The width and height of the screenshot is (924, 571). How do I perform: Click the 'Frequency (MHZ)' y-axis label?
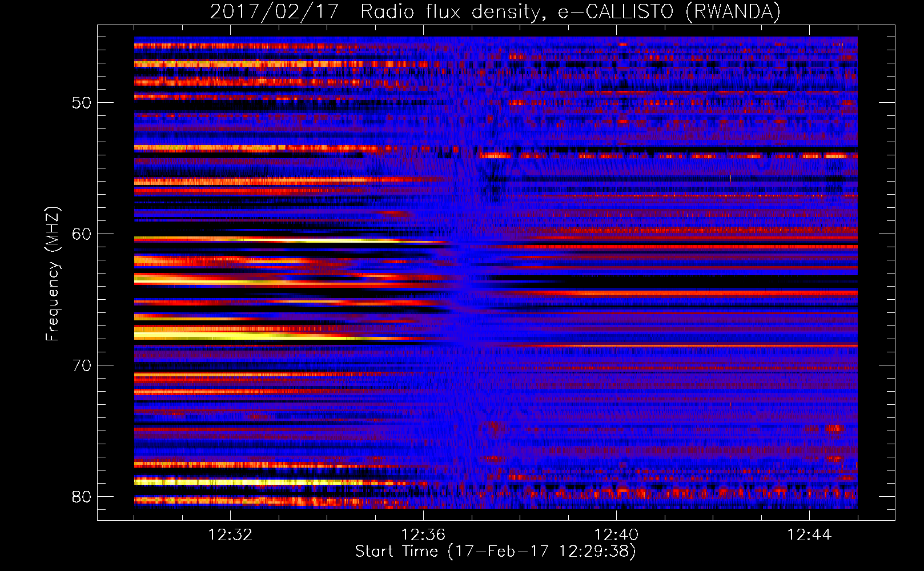(52, 274)
